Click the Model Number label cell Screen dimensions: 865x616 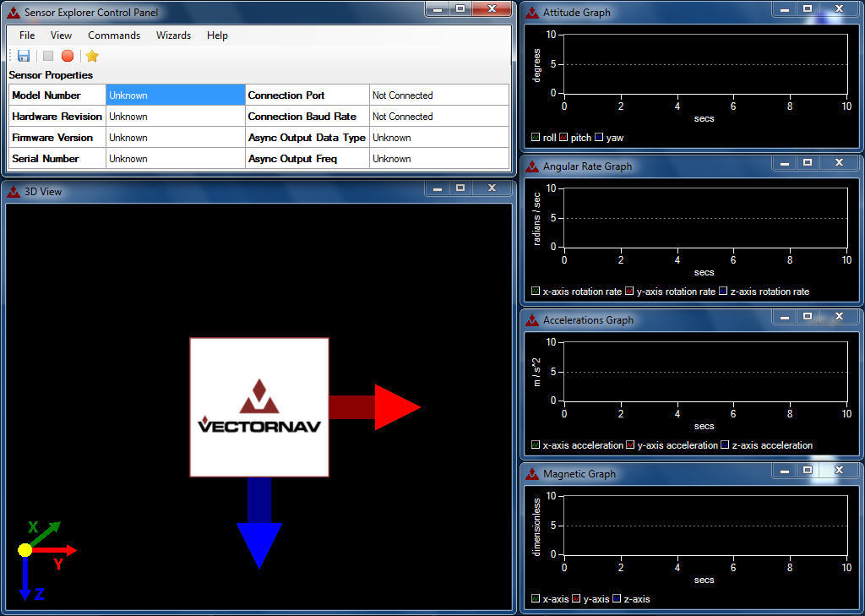(x=57, y=95)
